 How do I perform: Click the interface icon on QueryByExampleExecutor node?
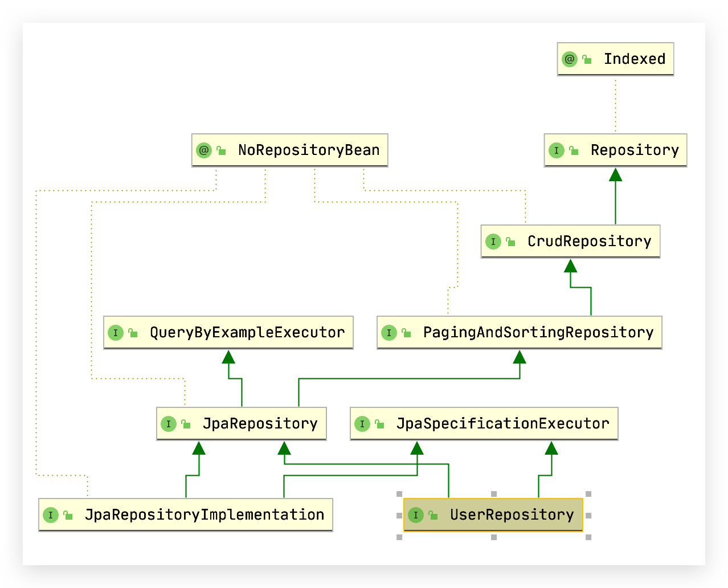[x=115, y=333]
